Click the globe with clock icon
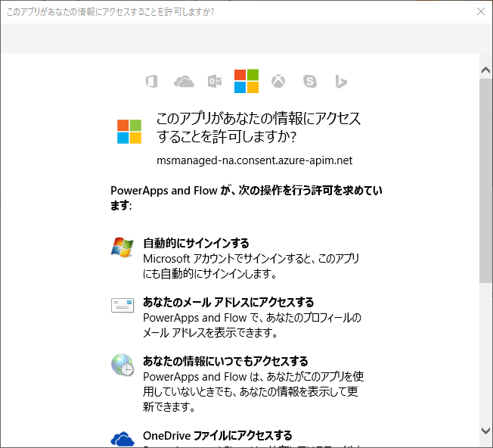This screenshot has width=493, height=448. (122, 365)
